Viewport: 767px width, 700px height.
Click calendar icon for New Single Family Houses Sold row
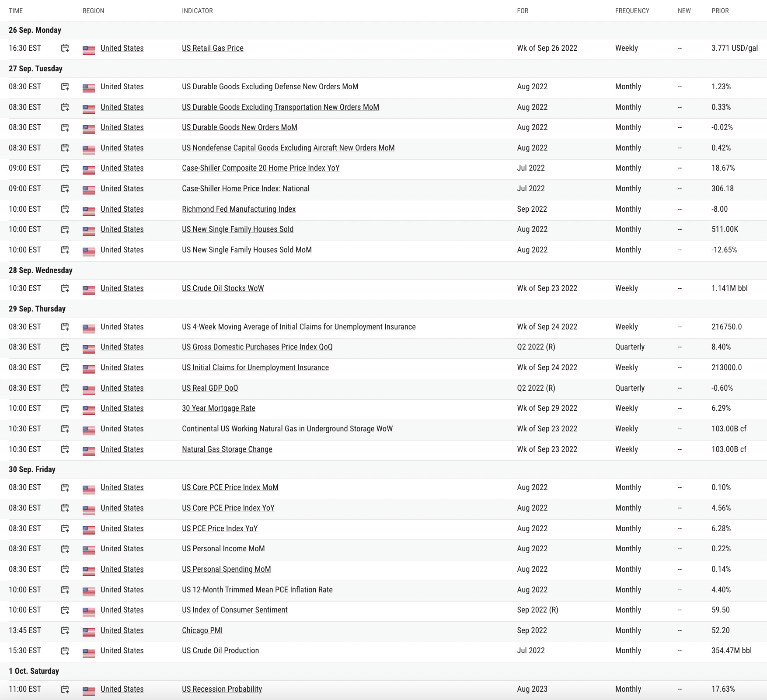click(65, 229)
